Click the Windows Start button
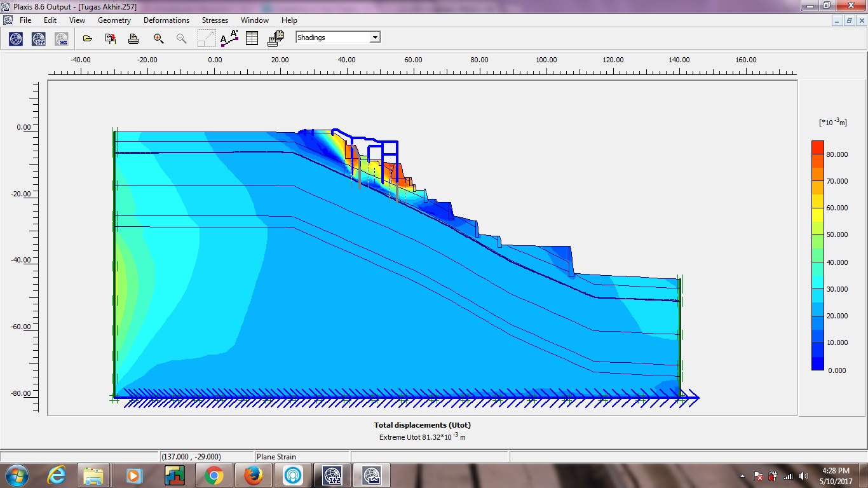 16,475
